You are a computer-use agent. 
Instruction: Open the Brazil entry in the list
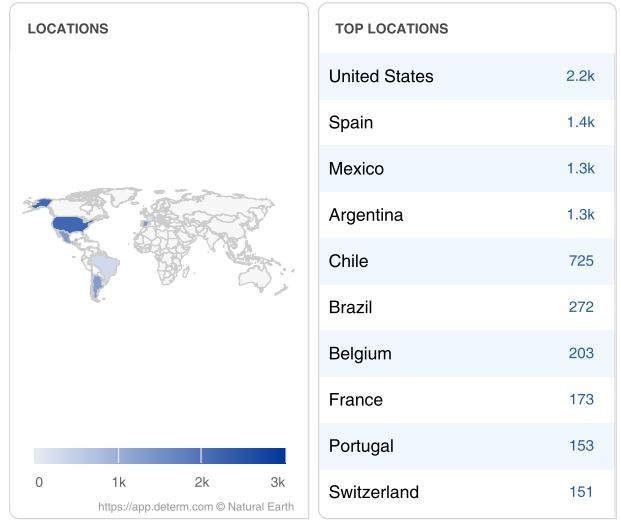pos(467,307)
